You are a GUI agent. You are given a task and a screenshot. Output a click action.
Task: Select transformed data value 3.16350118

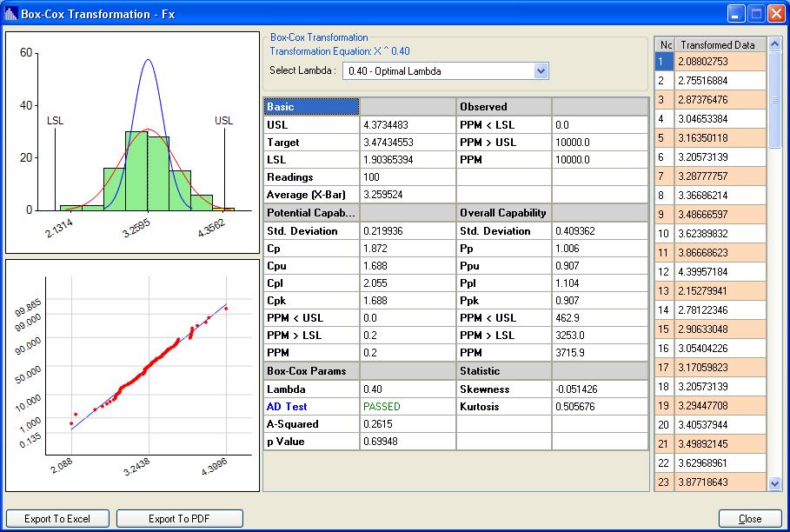(720, 138)
